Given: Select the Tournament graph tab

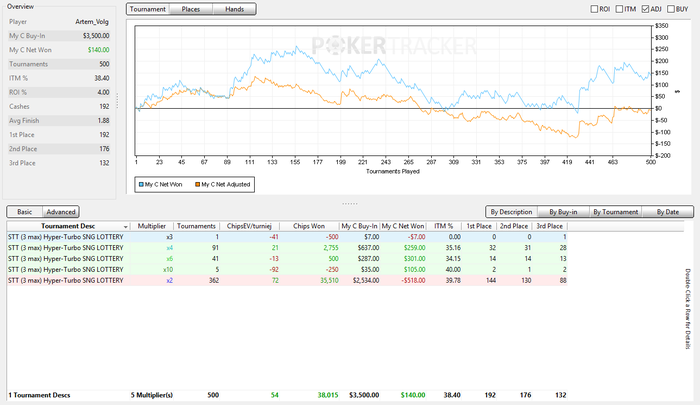Looking at the screenshot, I should click(148, 9).
